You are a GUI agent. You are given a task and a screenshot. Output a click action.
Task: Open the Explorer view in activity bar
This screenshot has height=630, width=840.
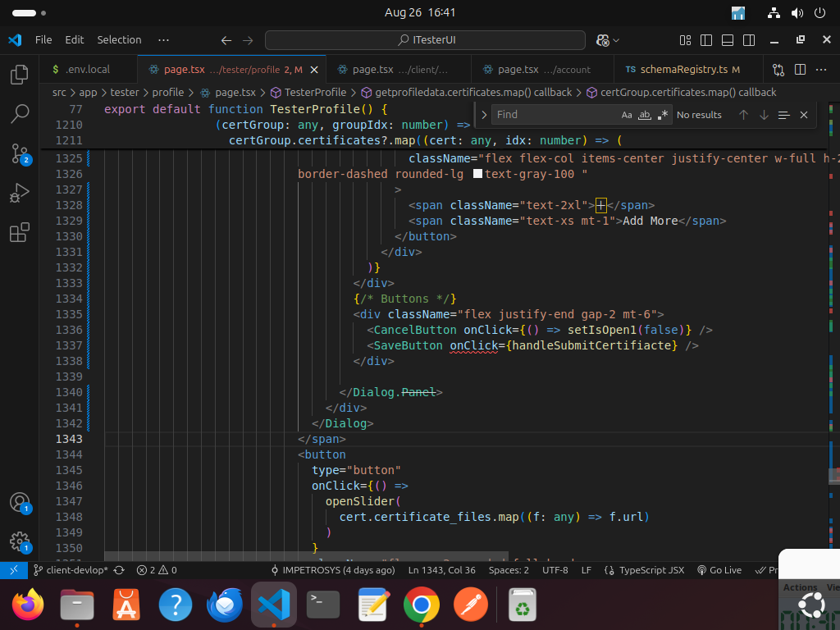pyautogui.click(x=19, y=75)
